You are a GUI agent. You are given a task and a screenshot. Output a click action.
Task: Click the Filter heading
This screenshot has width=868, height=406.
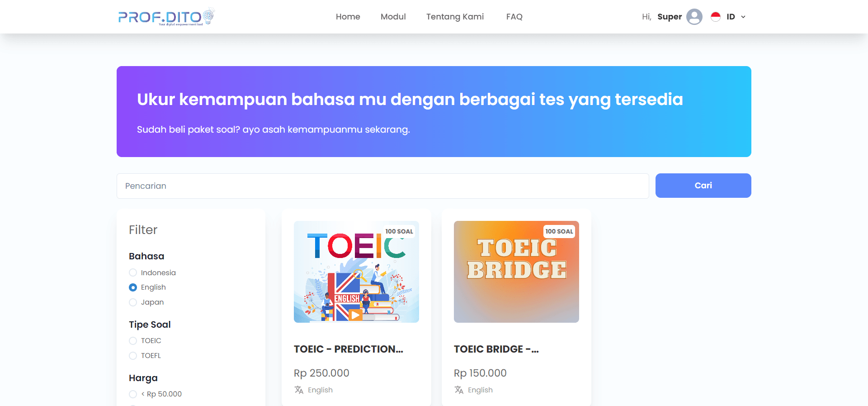[143, 230]
